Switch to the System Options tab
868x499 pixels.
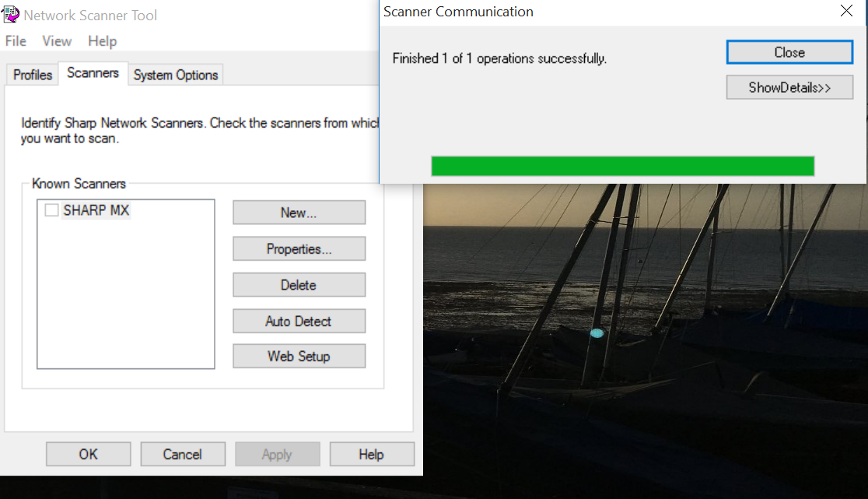click(x=175, y=75)
